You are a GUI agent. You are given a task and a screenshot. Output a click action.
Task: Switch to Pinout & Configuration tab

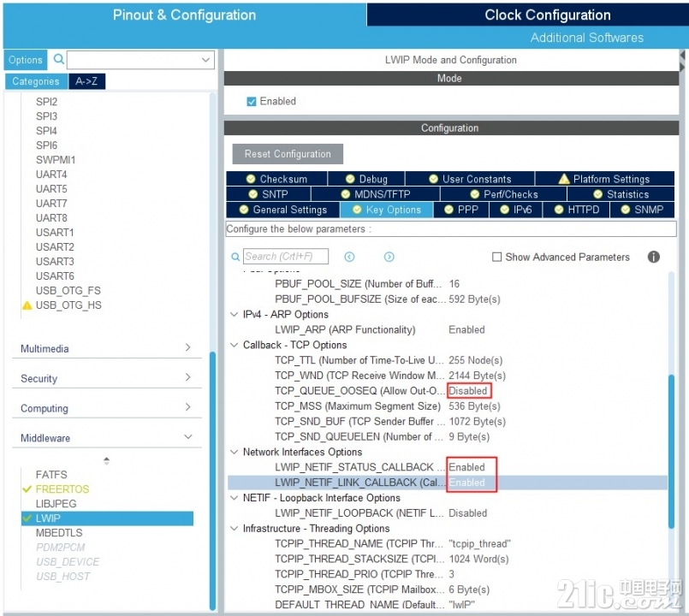click(184, 15)
